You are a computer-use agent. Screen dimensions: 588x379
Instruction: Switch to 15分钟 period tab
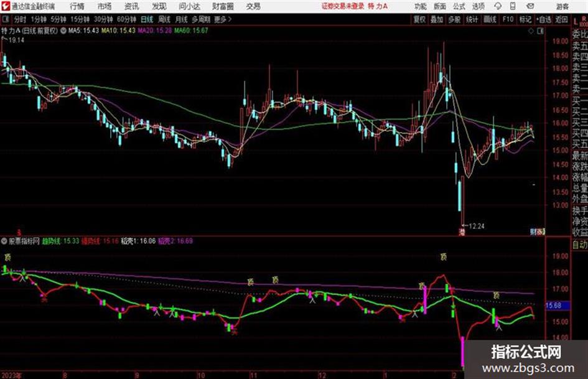[x=80, y=19]
